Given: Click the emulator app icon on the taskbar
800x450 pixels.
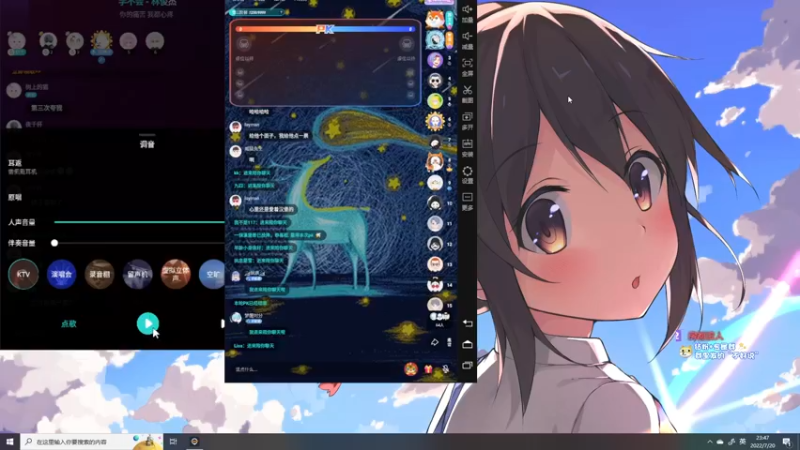Looking at the screenshot, I should coord(194,441).
